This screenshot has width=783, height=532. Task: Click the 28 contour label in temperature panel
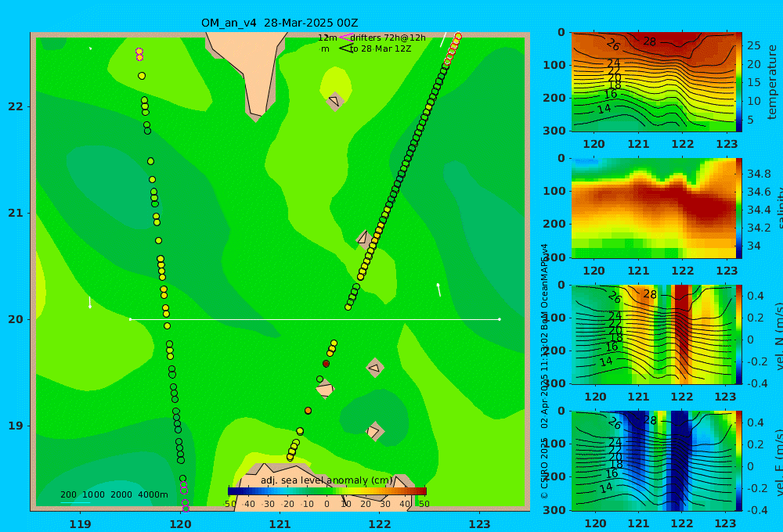[649, 41]
